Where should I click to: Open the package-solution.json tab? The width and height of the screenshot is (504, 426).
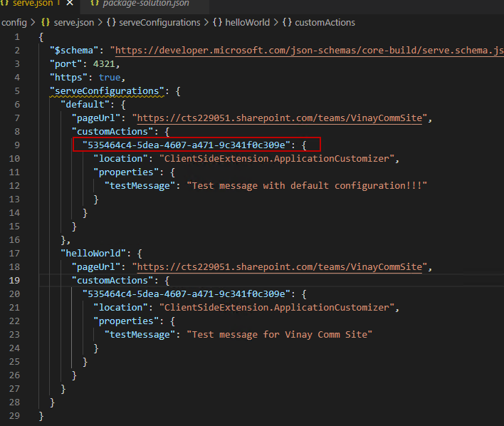pyautogui.click(x=146, y=4)
